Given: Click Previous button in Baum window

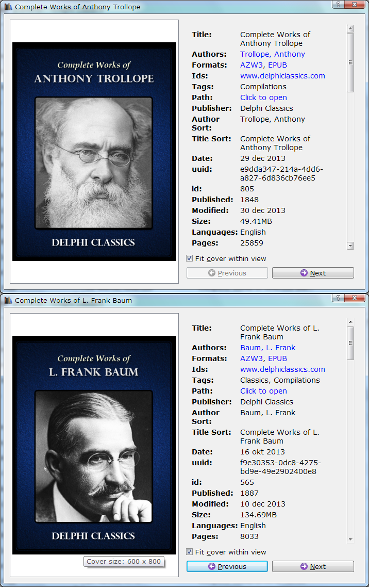Looking at the screenshot, I should coord(227,567).
